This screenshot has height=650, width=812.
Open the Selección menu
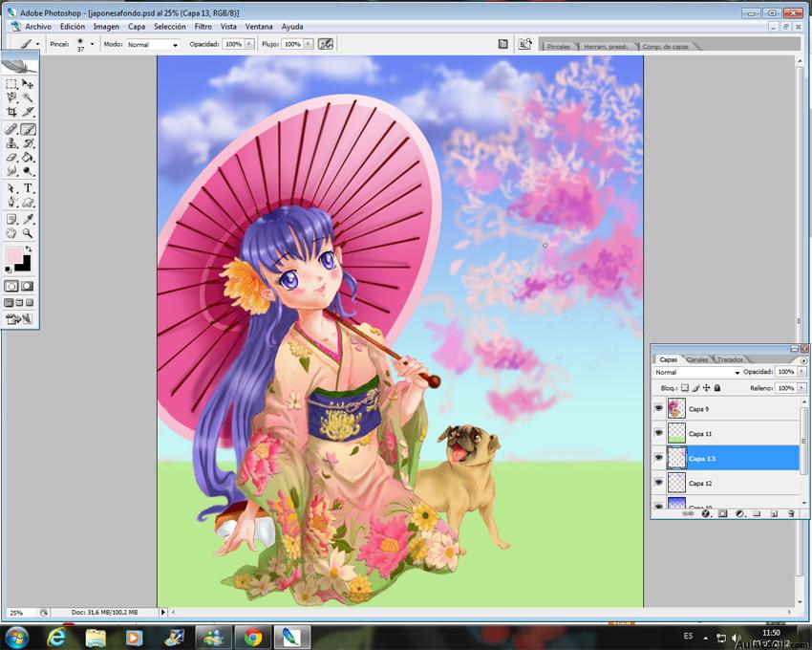pos(169,27)
